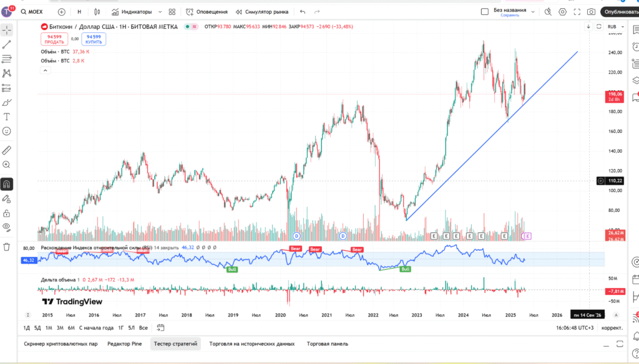Select the text annotation tool

[6, 117]
